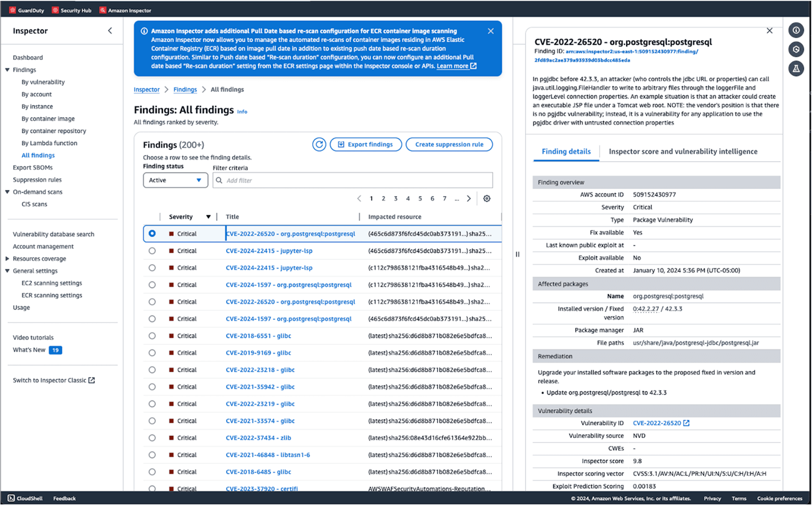
Task: Click the info icon in the banner
Action: point(144,31)
